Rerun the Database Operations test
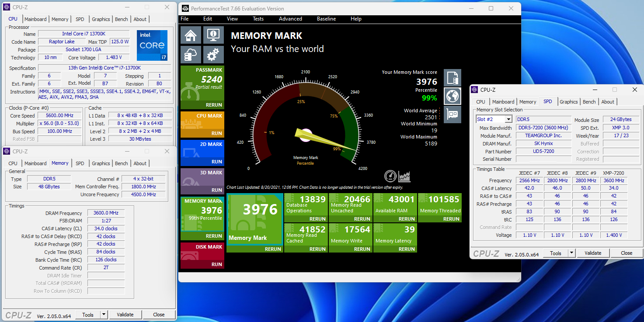644x322 pixels. pyautogui.click(x=317, y=219)
